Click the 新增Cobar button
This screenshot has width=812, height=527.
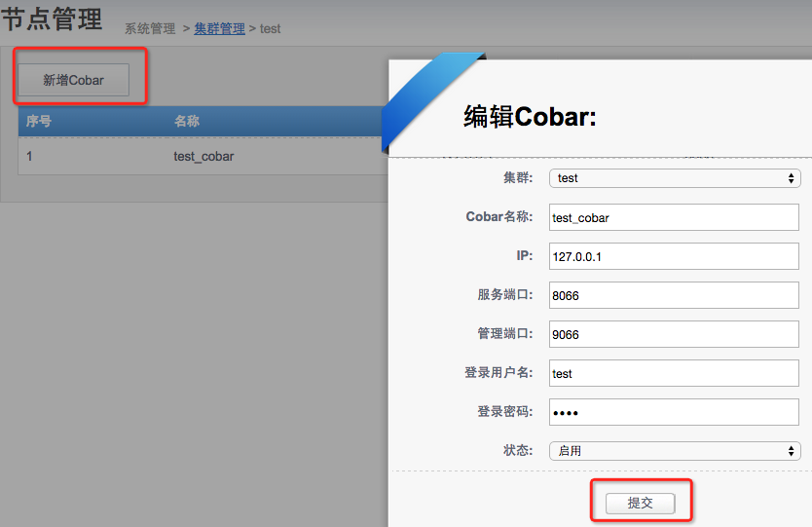(74, 80)
